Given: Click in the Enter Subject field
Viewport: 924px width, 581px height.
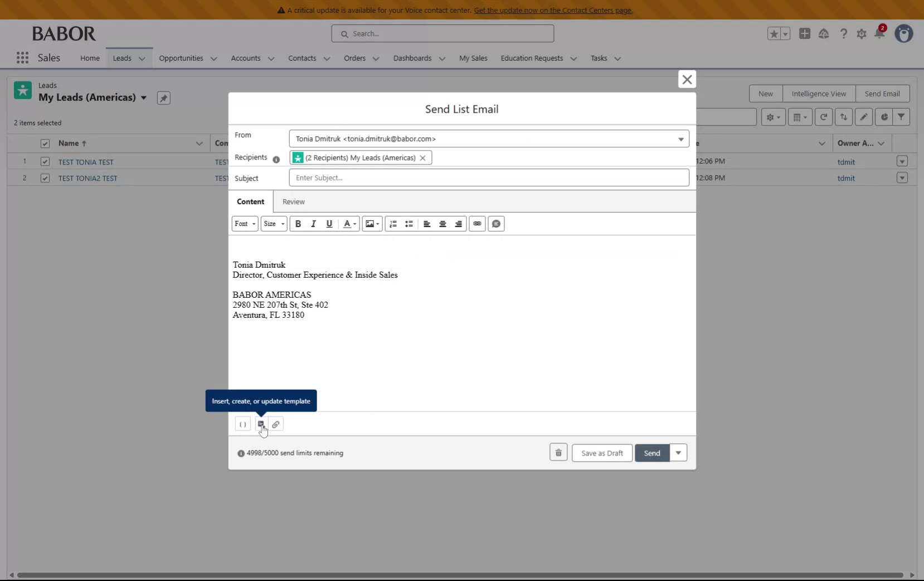Looking at the screenshot, I should click(x=488, y=177).
